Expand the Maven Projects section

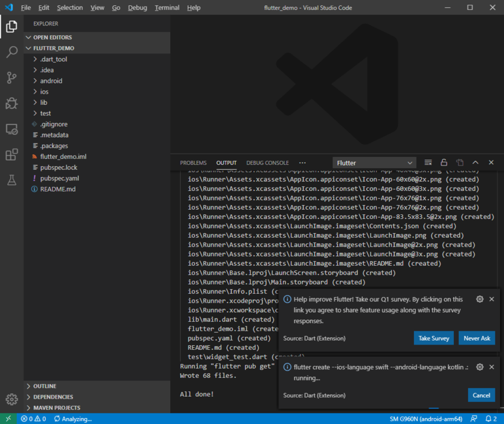[x=97, y=408]
